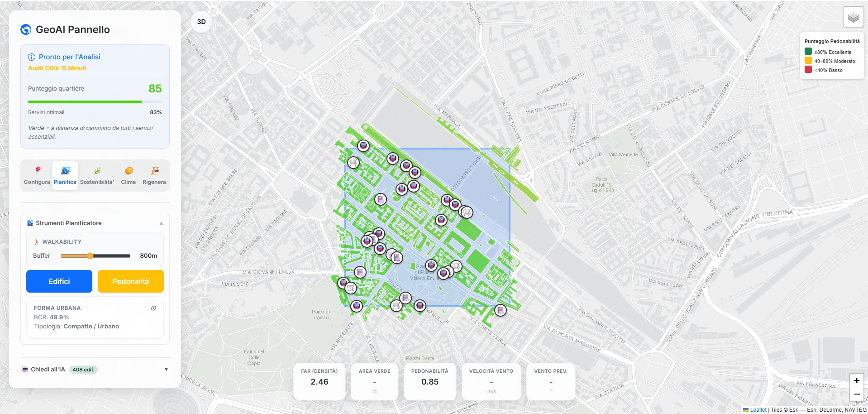Click the walking figure icon beside Walkability
This screenshot has width=868, height=414.
click(x=37, y=242)
